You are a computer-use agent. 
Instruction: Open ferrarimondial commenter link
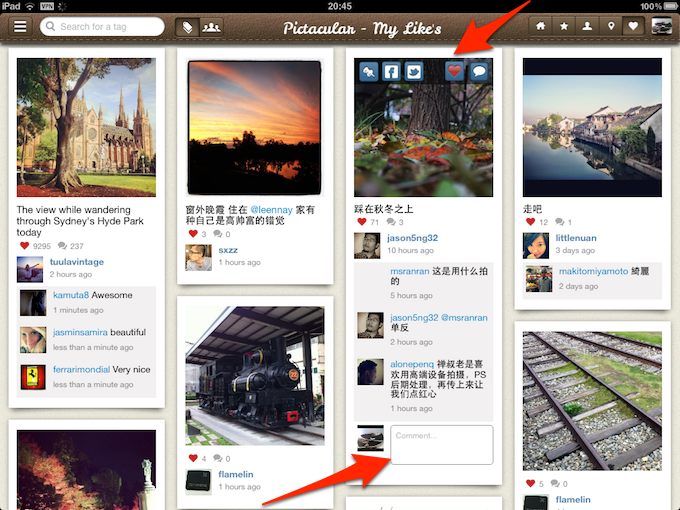81,369
